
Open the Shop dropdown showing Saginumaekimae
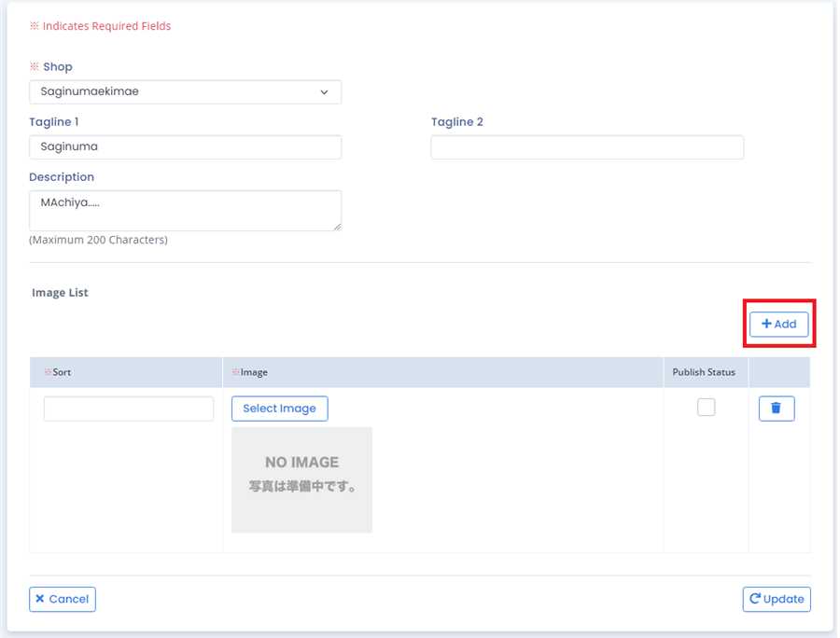tap(185, 92)
